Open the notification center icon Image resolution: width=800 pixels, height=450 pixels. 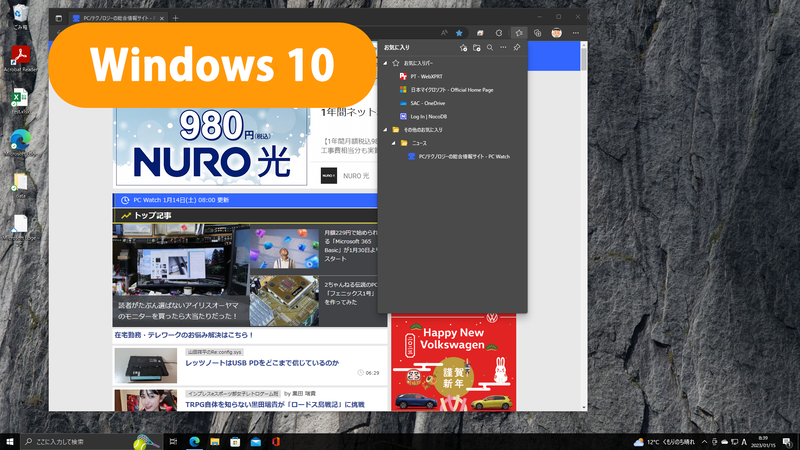point(788,442)
